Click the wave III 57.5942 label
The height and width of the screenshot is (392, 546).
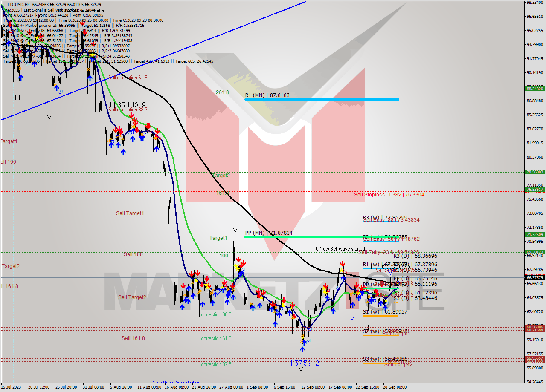301,363
